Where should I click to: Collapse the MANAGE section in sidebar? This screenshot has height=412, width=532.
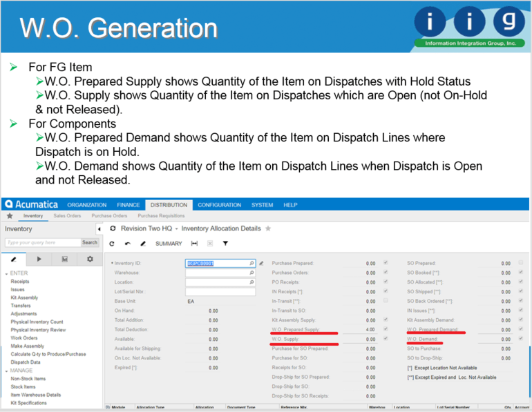pos(6,371)
